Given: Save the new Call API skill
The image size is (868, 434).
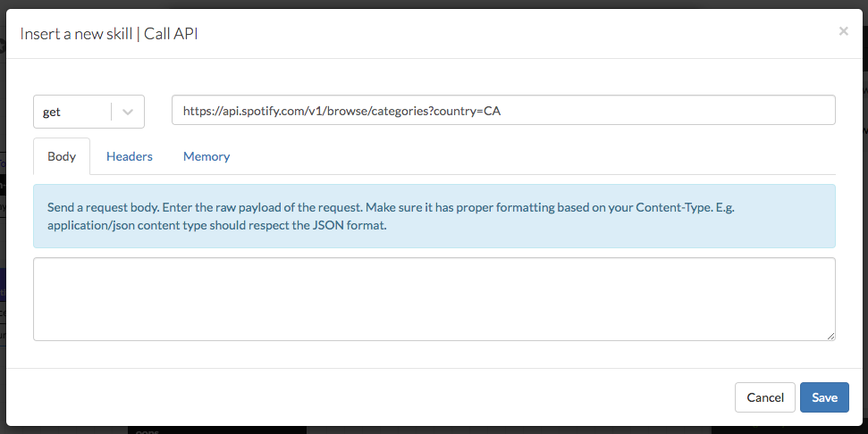Looking at the screenshot, I should point(824,397).
